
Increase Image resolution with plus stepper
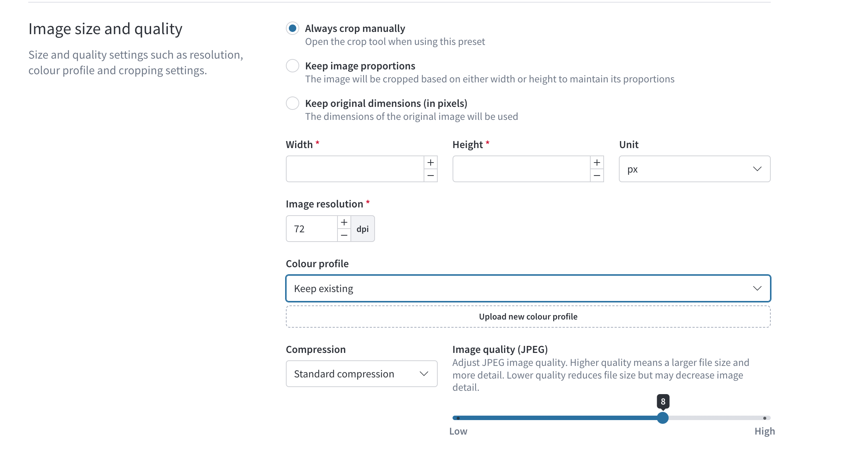tap(344, 222)
